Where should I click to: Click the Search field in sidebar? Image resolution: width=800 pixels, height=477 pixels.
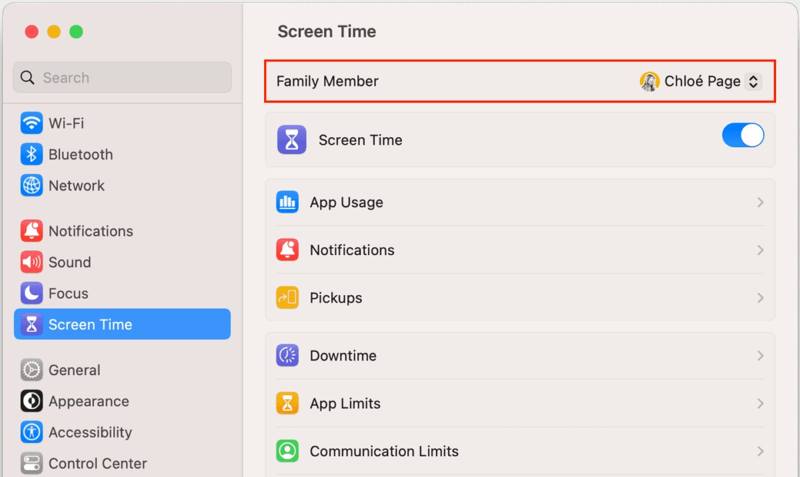(122, 78)
